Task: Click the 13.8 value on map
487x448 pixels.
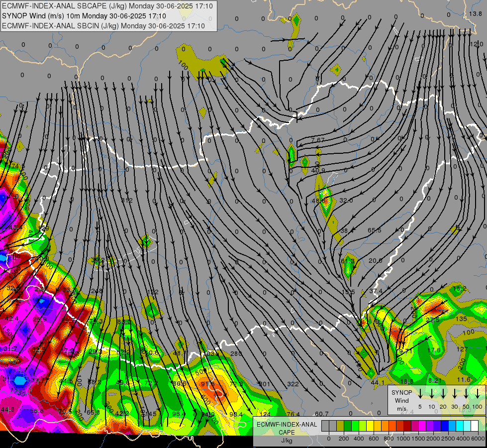Action: coord(475,13)
